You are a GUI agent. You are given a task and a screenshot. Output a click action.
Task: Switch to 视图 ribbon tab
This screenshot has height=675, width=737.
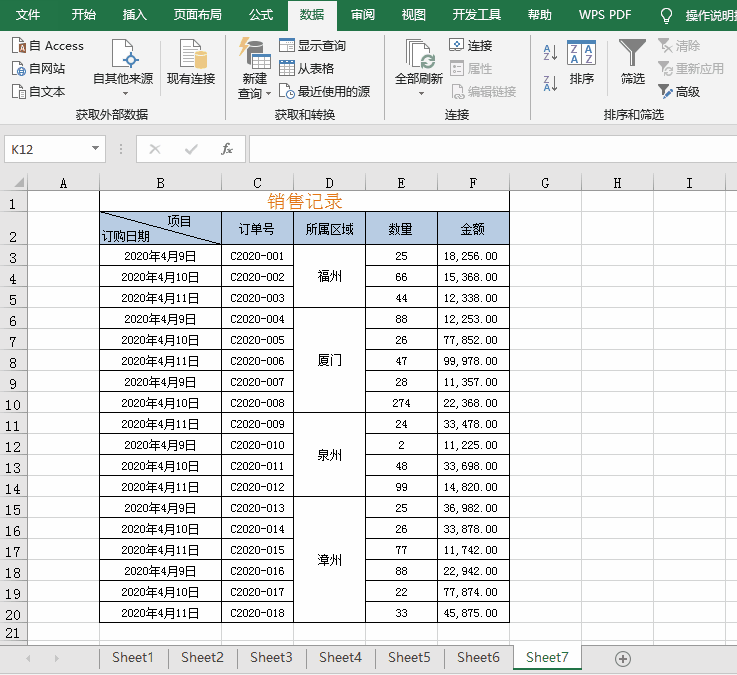(x=414, y=15)
